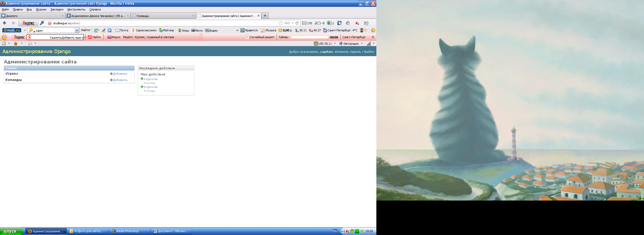The width and height of the screenshot is (644, 235).
Task: Bookmark page with the star in address bar
Action: 281,23
